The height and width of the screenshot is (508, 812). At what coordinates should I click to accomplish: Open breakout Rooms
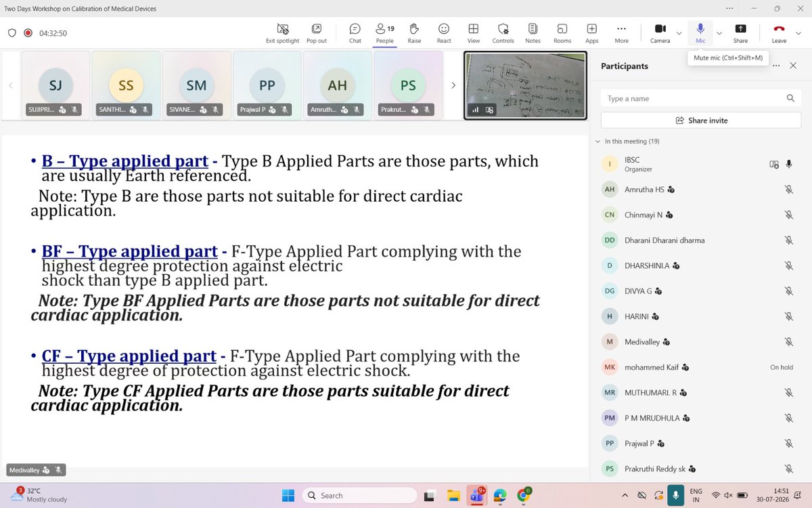(562, 33)
